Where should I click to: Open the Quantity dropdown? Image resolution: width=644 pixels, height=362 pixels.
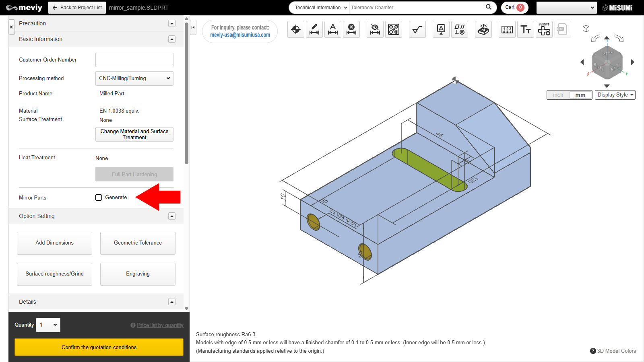[48, 325]
